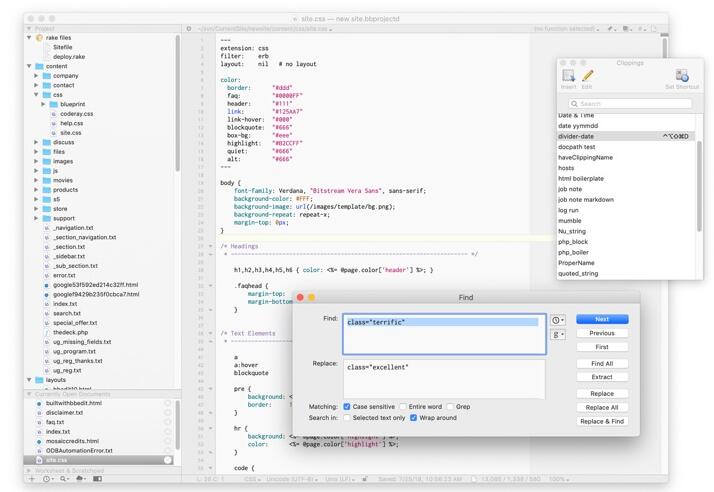Image resolution: width=714 pixels, height=492 pixels.
Task: Click the gear icon in the editor navigation bar
Action: coord(189,29)
